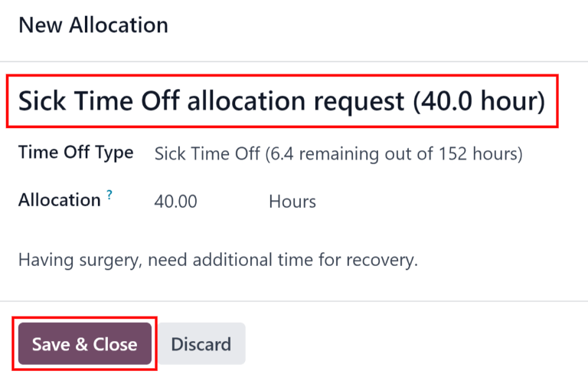Viewport: 588px width, 381px height.
Task: Open the Time Off Type dropdown
Action: pyautogui.click(x=338, y=154)
